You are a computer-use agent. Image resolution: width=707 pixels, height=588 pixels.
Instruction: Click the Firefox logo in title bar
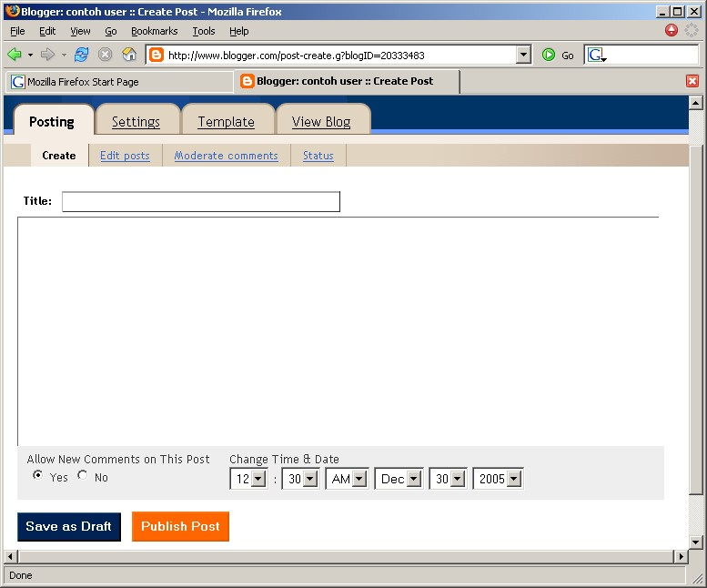[x=13, y=11]
